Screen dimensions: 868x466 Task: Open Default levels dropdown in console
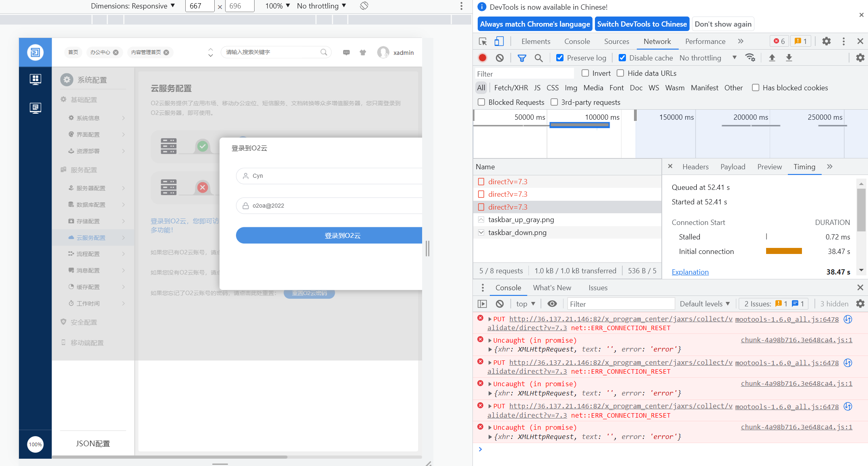(x=704, y=304)
